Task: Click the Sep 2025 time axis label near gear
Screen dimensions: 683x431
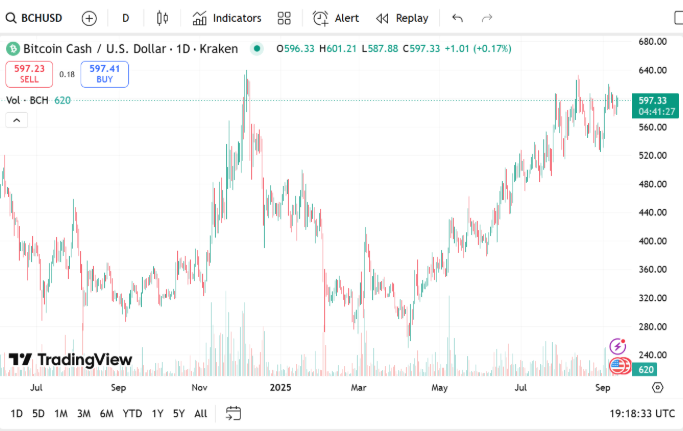Action: pyautogui.click(x=602, y=387)
